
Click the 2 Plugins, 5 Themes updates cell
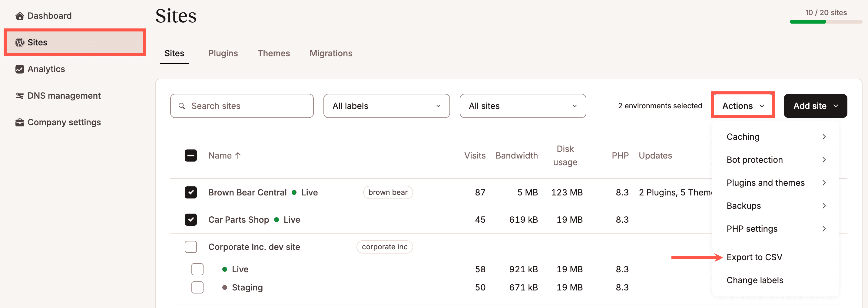(x=675, y=192)
